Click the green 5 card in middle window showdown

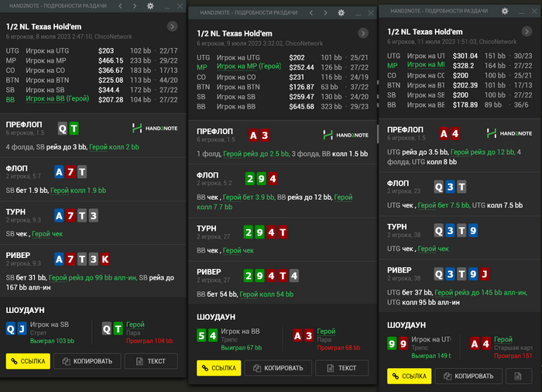pos(201,335)
